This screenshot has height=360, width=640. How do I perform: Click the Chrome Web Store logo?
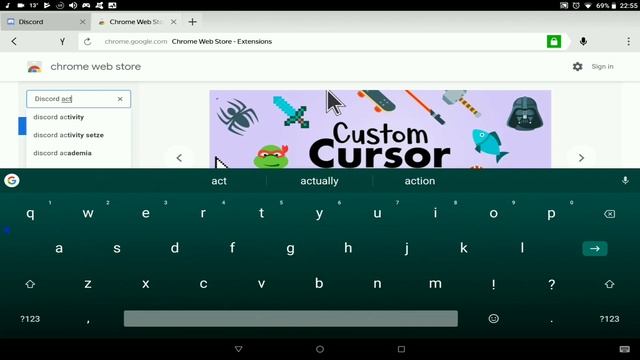pos(34,67)
